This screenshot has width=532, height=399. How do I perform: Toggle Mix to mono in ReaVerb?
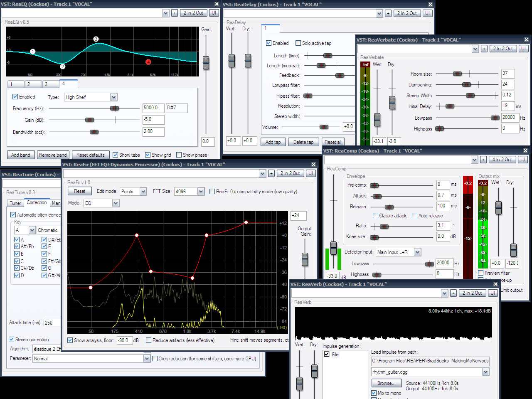pos(374,393)
